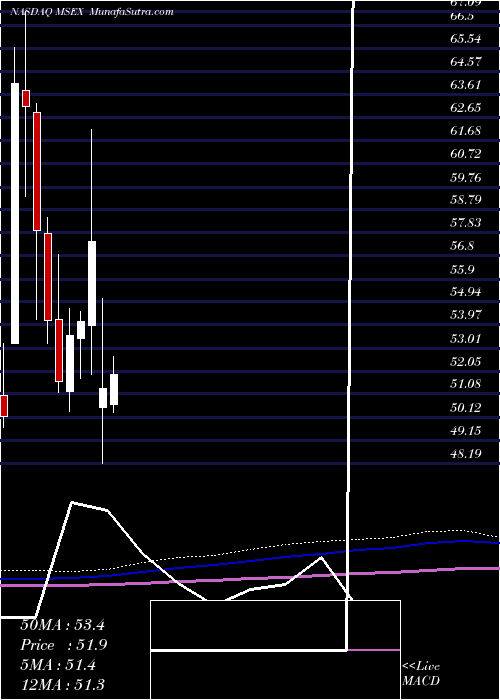The width and height of the screenshot is (500, 700).
Task: Click the 48.19 price axis label
Action: tap(466, 454)
